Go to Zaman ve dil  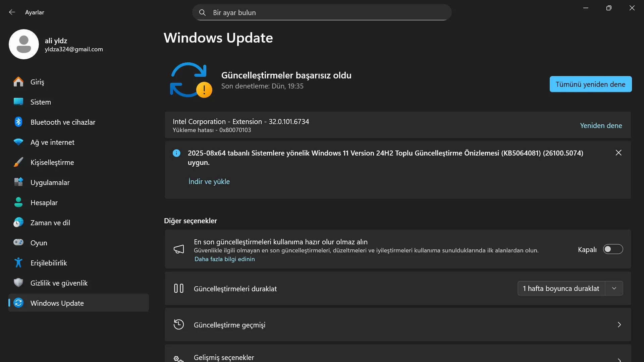pos(79,223)
